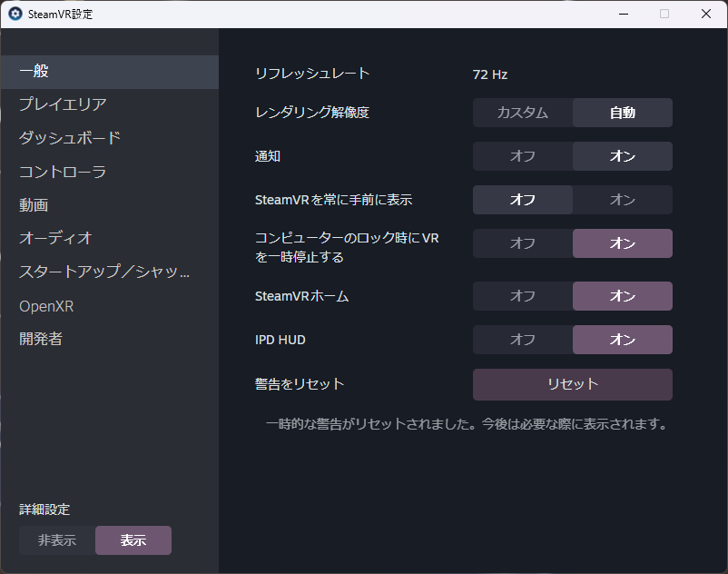Enable コンピューターのロック時にVRを一時停止する
Viewport: 728px width, 574px height.
[x=623, y=243]
